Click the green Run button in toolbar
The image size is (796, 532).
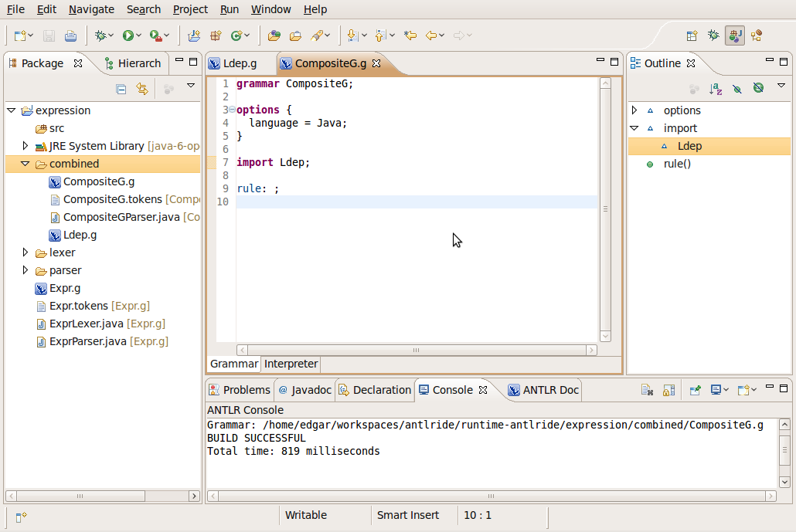tap(128, 36)
